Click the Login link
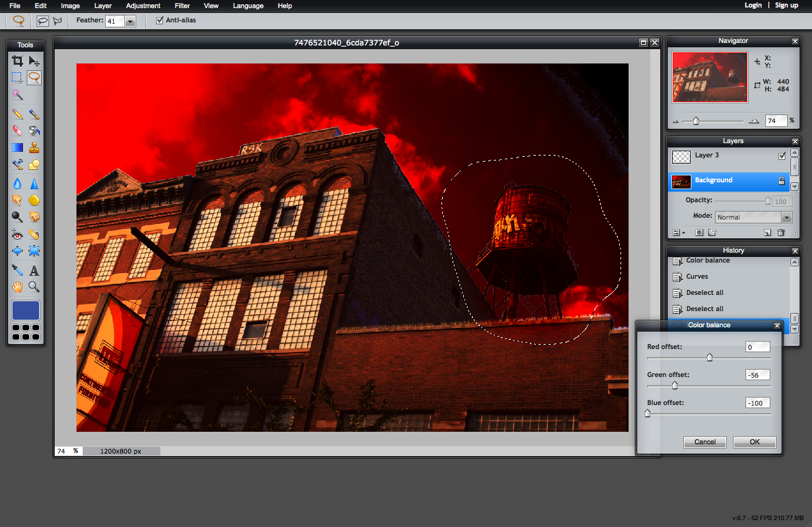The height and width of the screenshot is (527, 812). 753,5
